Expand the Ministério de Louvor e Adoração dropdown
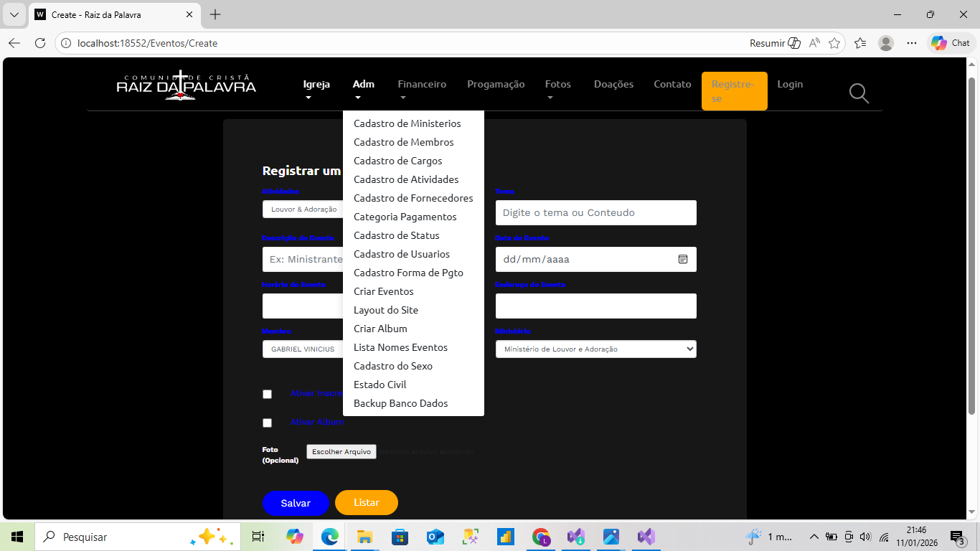The height and width of the screenshot is (551, 980). (x=595, y=349)
